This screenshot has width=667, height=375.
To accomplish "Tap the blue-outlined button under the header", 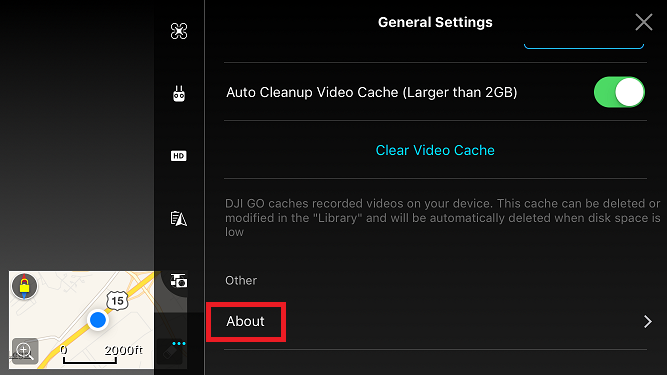I will [584, 45].
